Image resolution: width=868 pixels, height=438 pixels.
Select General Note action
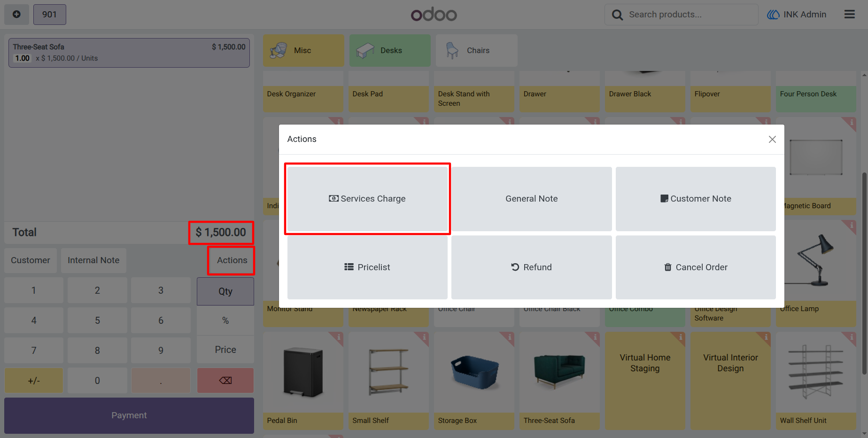(532, 199)
